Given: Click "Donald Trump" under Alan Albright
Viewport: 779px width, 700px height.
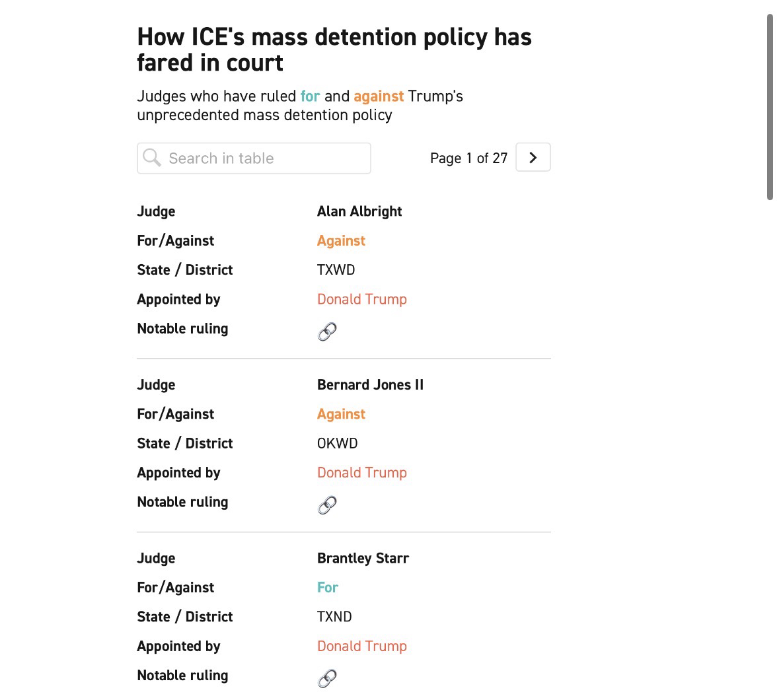Looking at the screenshot, I should [361, 299].
